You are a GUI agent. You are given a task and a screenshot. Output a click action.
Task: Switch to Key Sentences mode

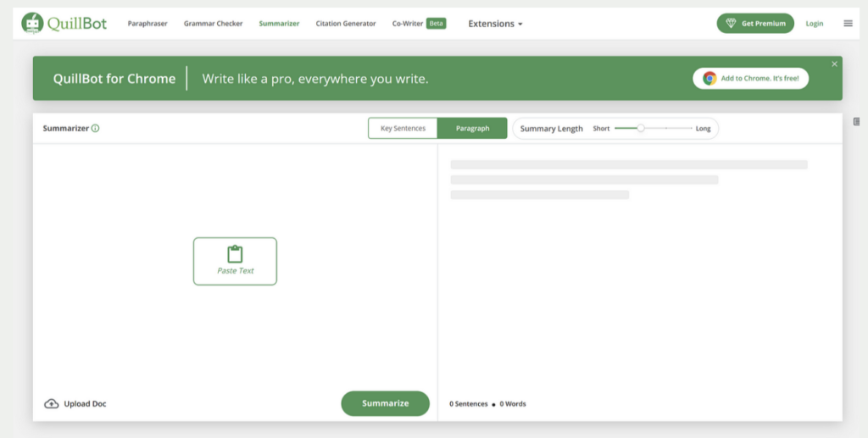click(403, 128)
